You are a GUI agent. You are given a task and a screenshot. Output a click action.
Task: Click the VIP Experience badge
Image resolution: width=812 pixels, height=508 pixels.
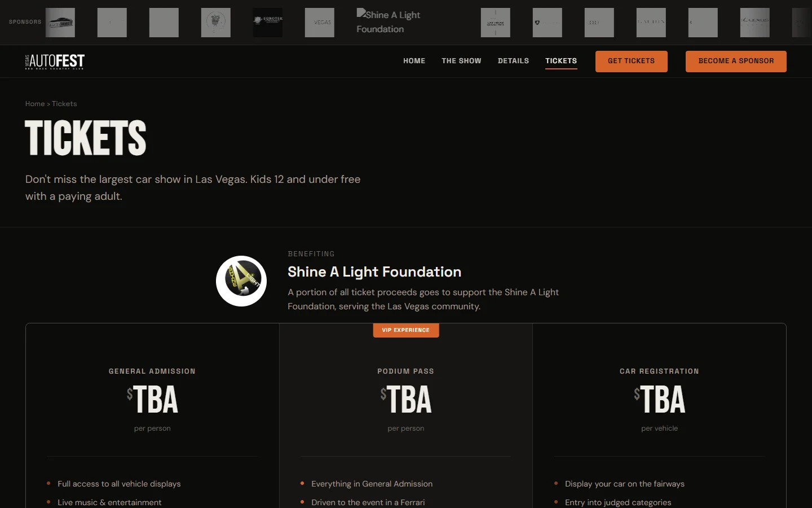coord(405,330)
